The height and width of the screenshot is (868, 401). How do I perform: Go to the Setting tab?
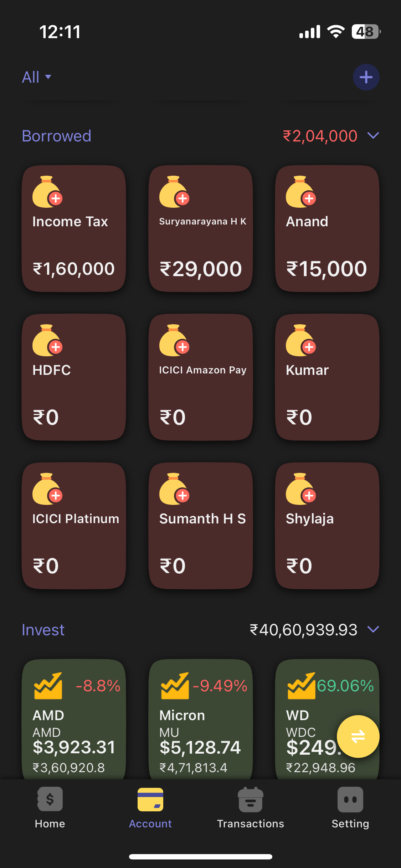(350, 808)
